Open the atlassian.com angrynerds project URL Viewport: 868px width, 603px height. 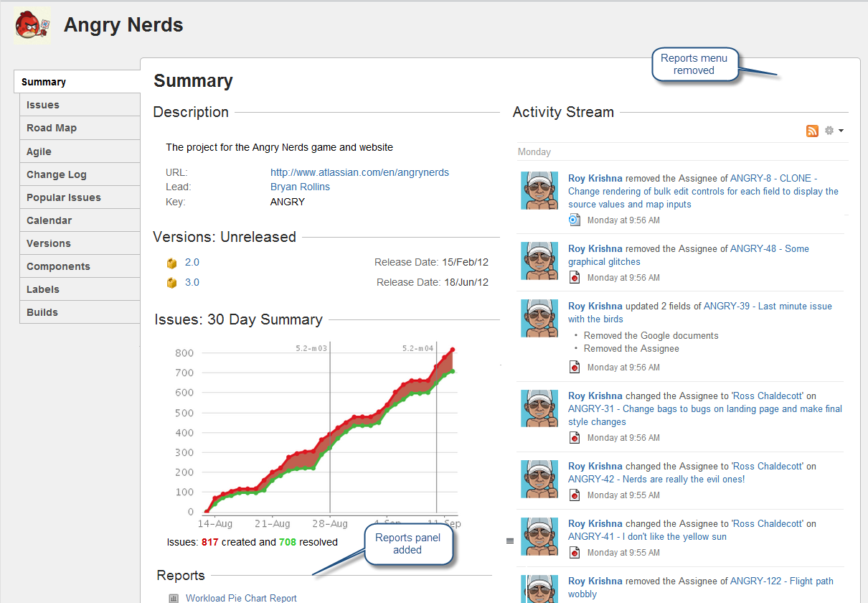pos(359,172)
